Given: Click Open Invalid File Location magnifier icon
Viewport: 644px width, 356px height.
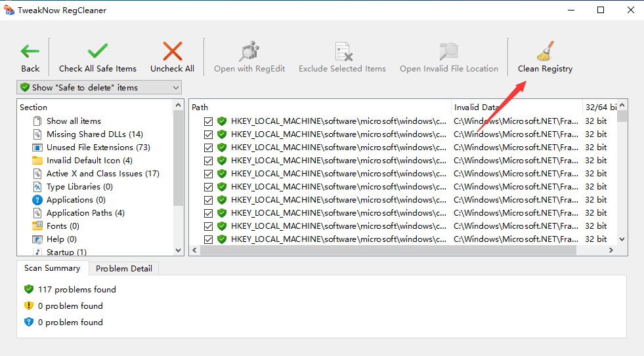Looking at the screenshot, I should tap(449, 51).
